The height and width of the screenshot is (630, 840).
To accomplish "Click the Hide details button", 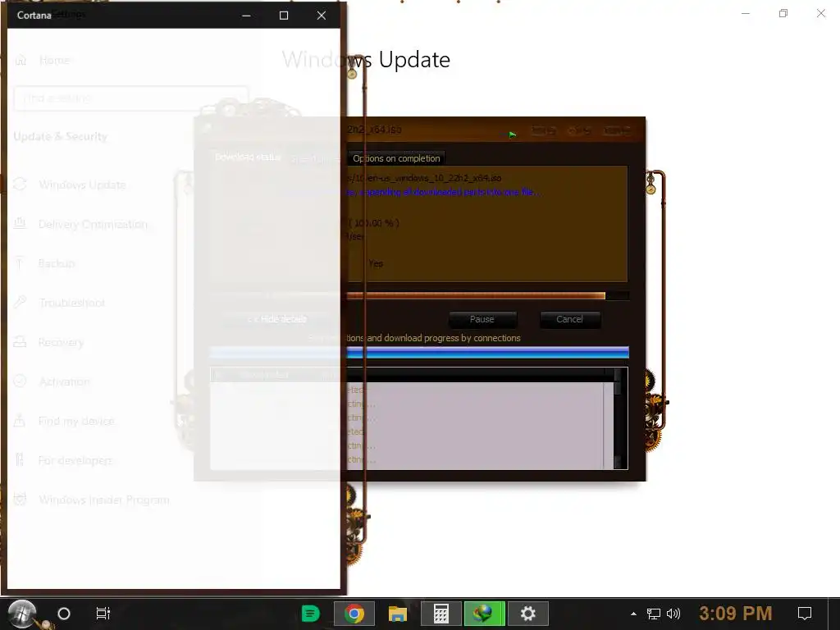I will [277, 319].
